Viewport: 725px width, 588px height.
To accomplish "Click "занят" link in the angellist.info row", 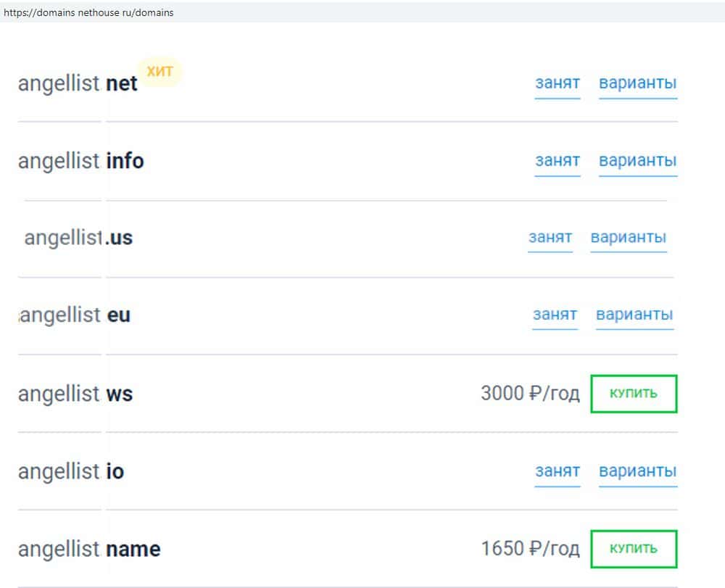I will (x=558, y=161).
